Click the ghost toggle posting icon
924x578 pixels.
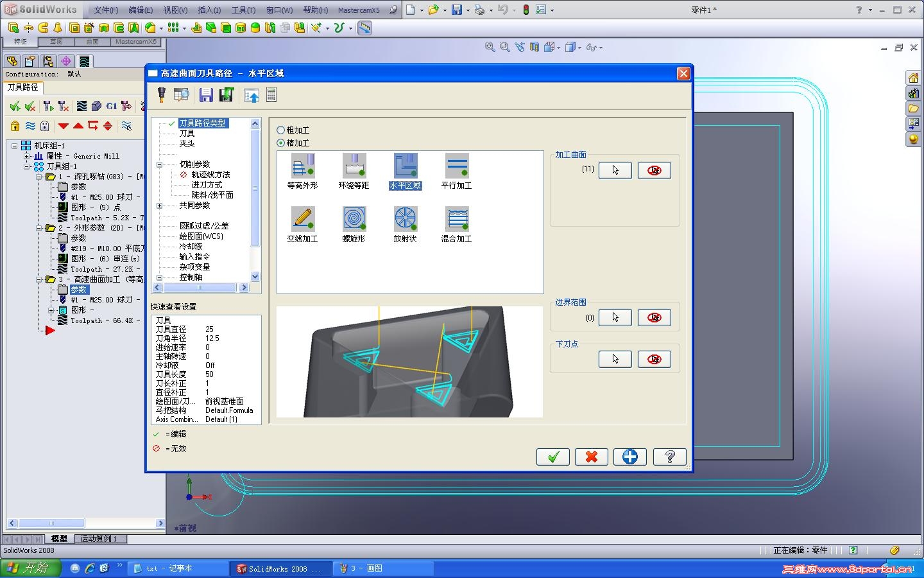click(x=44, y=126)
